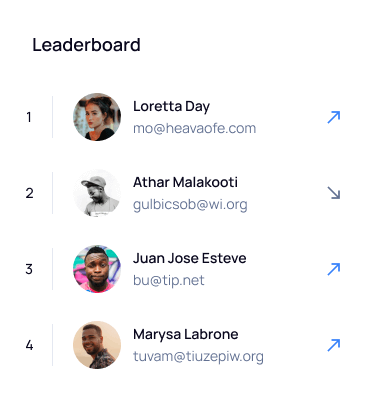This screenshot has width=368, height=400.
Task: Click email gulbicsob@wi.org
Action: (190, 205)
